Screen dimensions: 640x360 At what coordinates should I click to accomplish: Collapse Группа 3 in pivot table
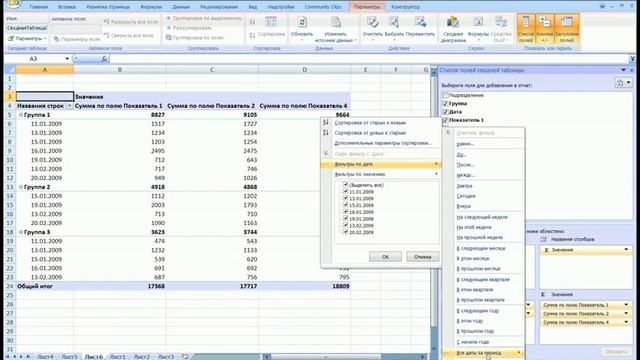point(20,232)
